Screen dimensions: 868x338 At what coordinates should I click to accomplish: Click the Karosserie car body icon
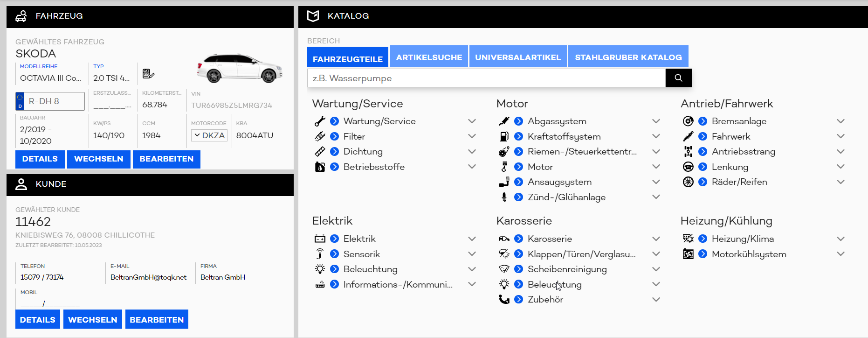pos(504,239)
